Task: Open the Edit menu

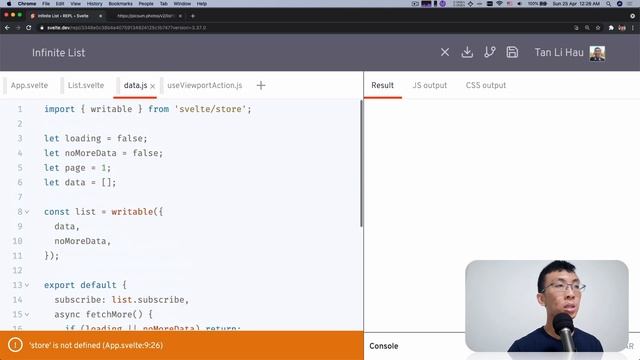Action: pos(60,4)
